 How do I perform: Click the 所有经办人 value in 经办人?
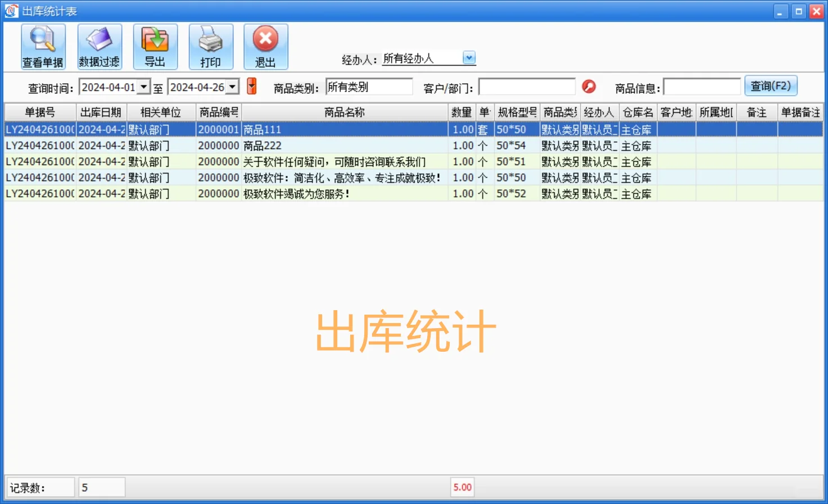409,58
